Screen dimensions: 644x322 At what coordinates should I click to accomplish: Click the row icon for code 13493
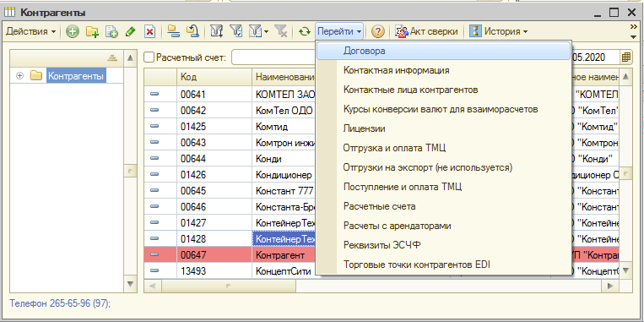pos(154,270)
